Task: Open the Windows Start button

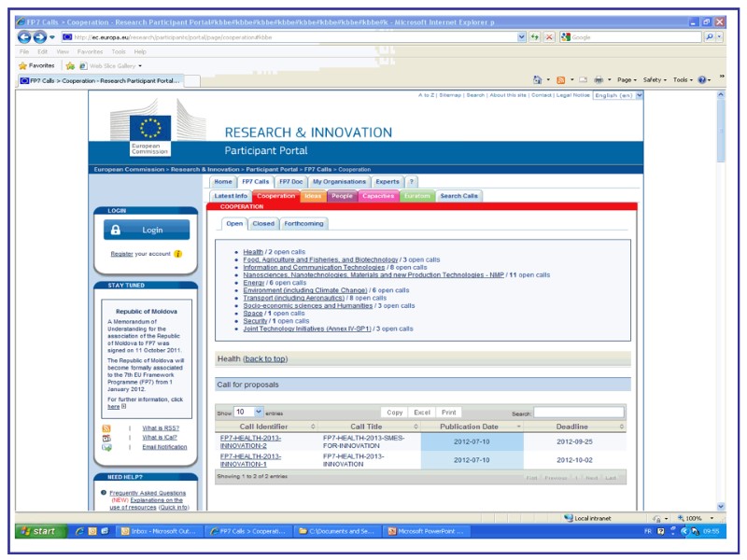Action: [x=40, y=531]
